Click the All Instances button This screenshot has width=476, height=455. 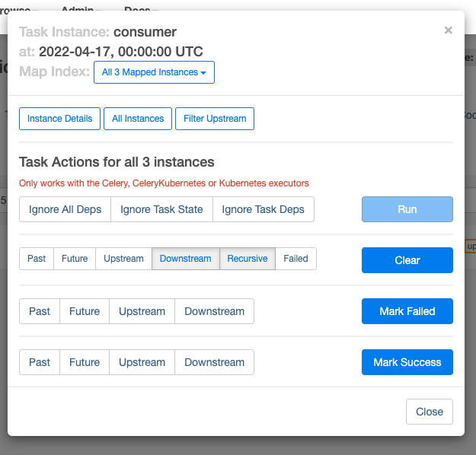tap(138, 119)
